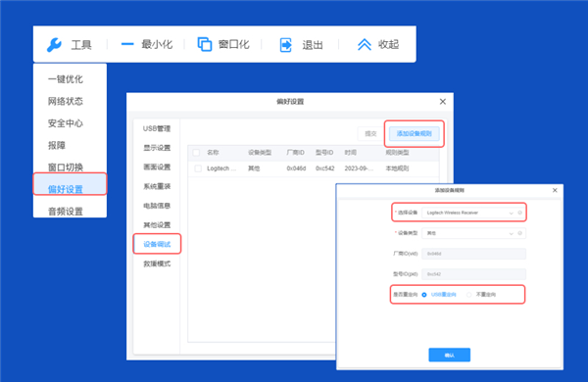
Task: Click the 退出 exit toolbar item
Action: coord(301,45)
